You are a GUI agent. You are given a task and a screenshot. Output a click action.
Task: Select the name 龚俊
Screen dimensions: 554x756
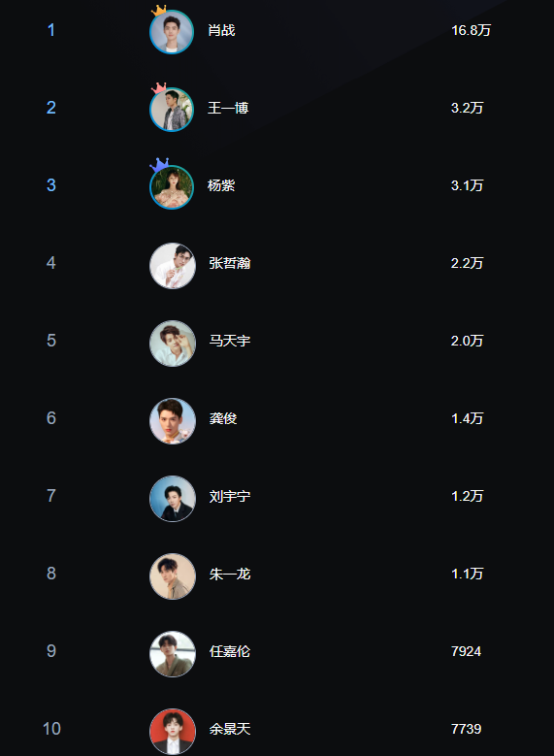(223, 418)
